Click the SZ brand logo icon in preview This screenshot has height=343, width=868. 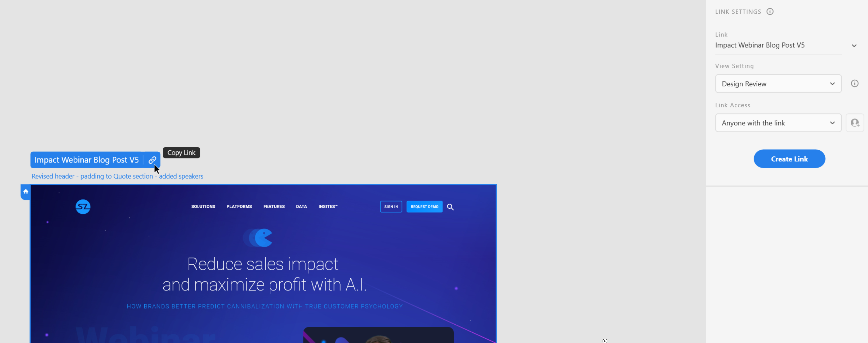[x=83, y=207]
